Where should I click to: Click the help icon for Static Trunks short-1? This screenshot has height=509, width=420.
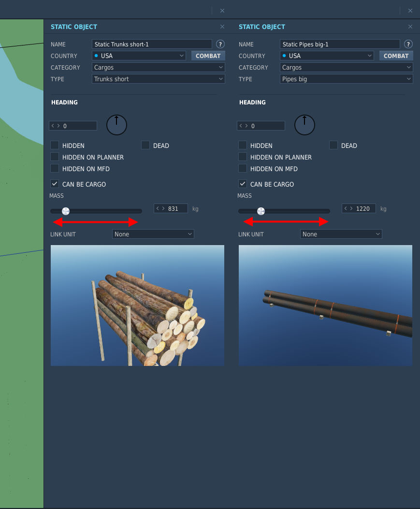tap(220, 44)
